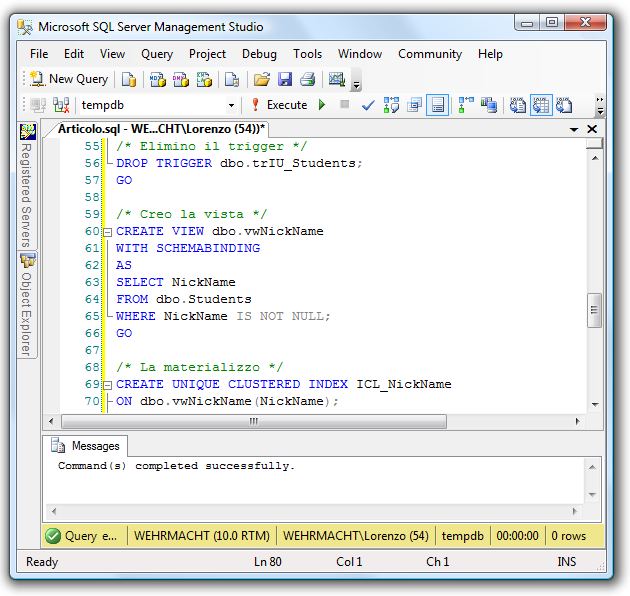Click the 'DROP TRIGGER' line 56
Image resolution: width=630 pixels, height=596 pixels.
[164, 163]
